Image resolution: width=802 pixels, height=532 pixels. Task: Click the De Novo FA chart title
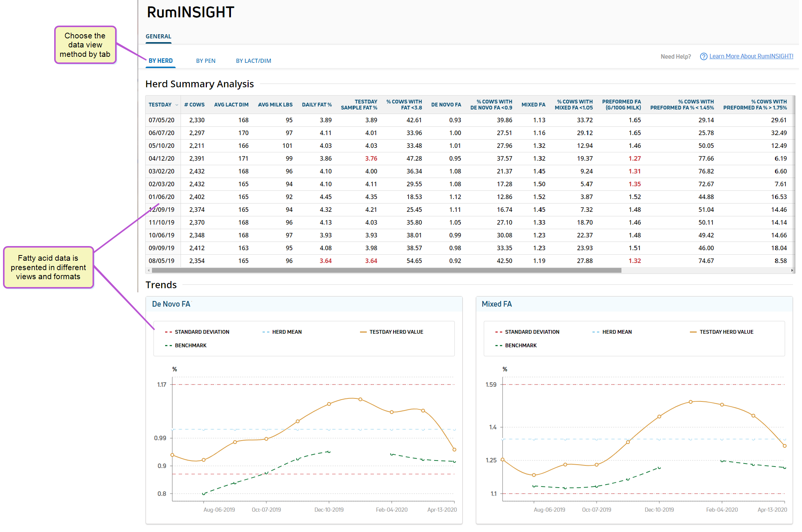171,304
